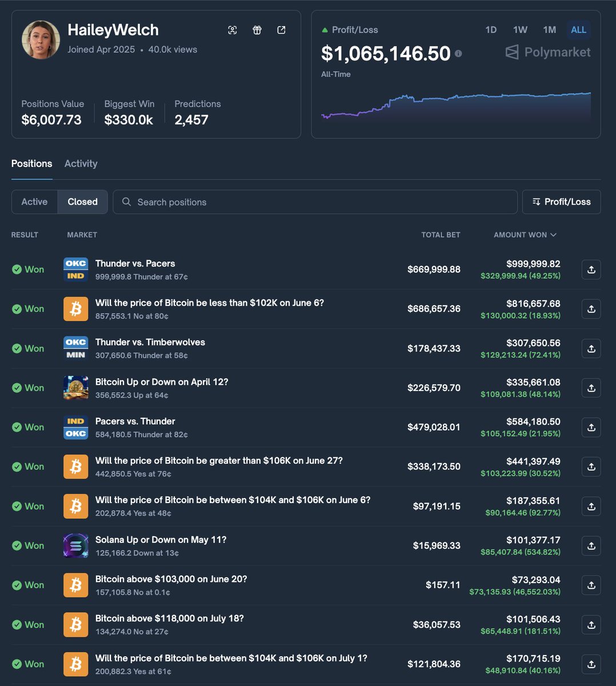The width and height of the screenshot is (616, 686).
Task: Select the 1W profit/loss range
Action: (520, 30)
